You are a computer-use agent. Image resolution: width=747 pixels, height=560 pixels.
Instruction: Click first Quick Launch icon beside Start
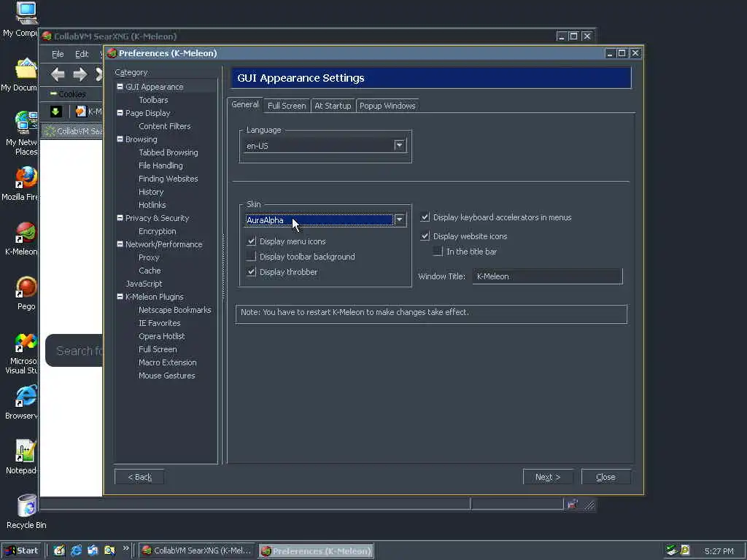pos(59,551)
